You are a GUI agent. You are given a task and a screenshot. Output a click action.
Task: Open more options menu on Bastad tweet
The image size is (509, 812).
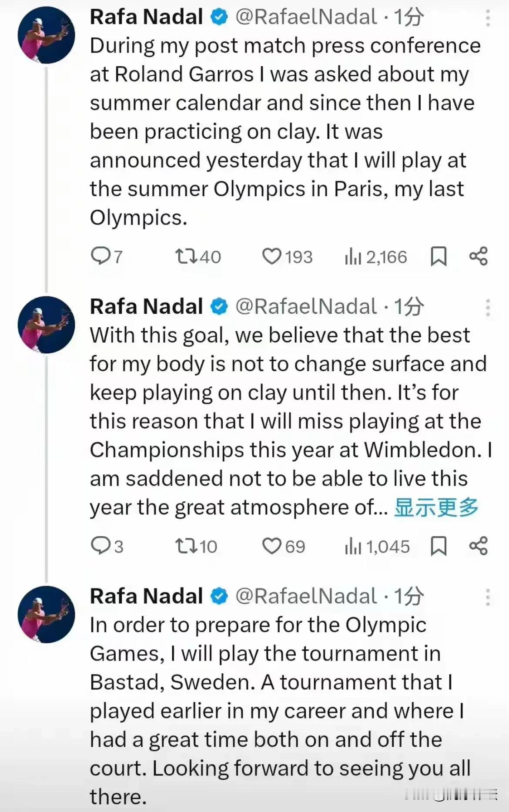tap(488, 597)
